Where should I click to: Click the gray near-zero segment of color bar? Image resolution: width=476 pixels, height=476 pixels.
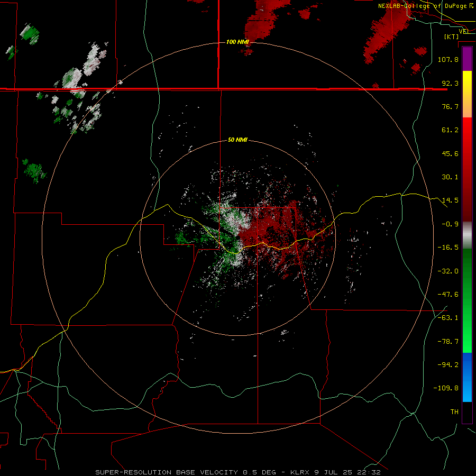pyautogui.click(x=467, y=235)
